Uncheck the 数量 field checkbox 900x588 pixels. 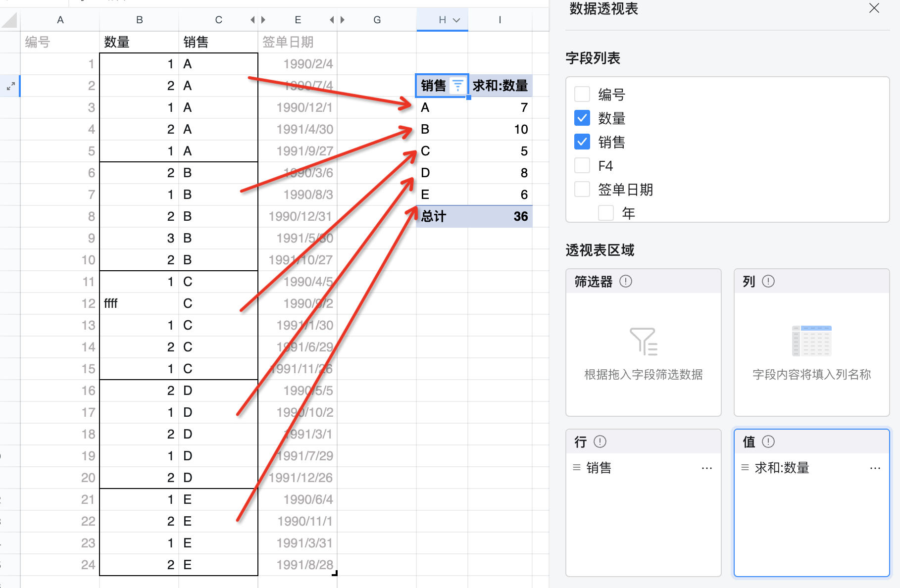[582, 118]
